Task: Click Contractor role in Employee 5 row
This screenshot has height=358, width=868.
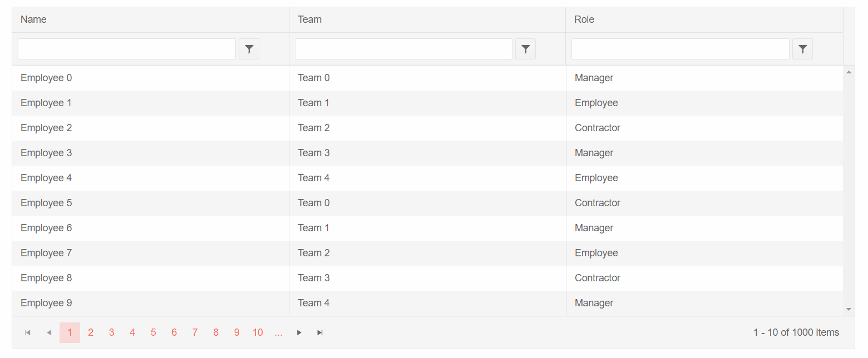Action: [704, 203]
